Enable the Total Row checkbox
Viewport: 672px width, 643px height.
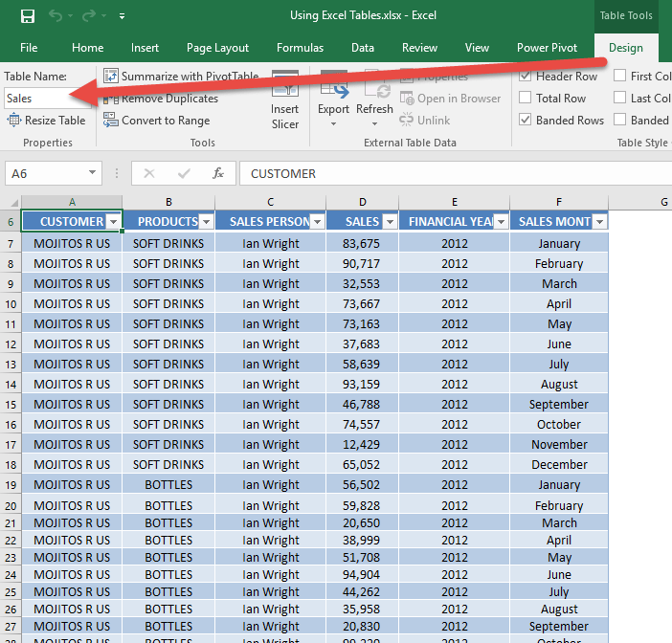click(525, 98)
